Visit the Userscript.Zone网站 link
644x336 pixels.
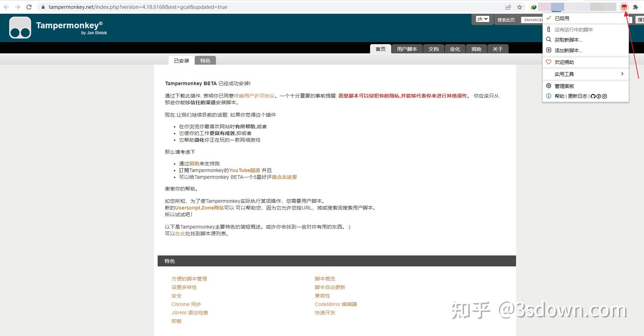[199, 208]
